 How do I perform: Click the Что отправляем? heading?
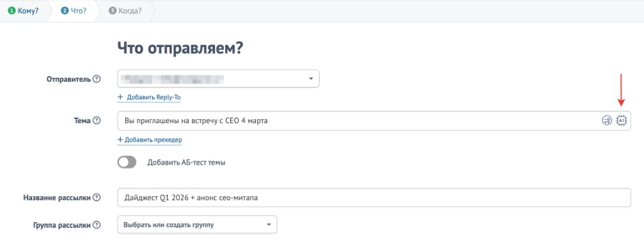point(180,48)
